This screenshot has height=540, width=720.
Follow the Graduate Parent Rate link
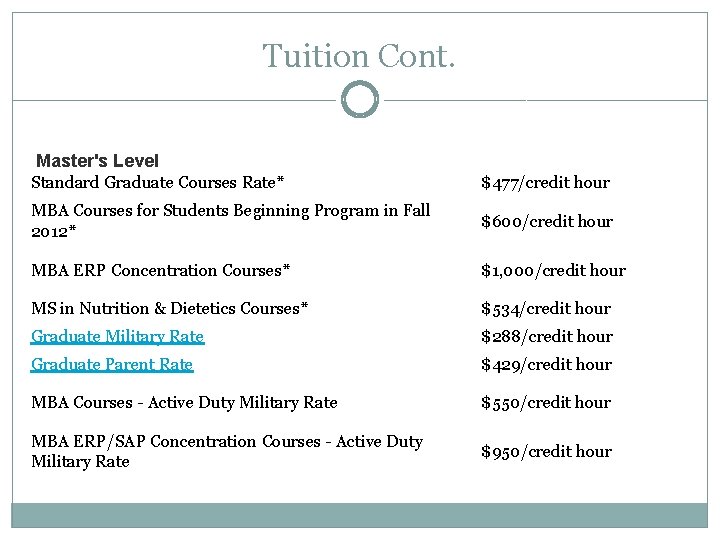pos(112,365)
